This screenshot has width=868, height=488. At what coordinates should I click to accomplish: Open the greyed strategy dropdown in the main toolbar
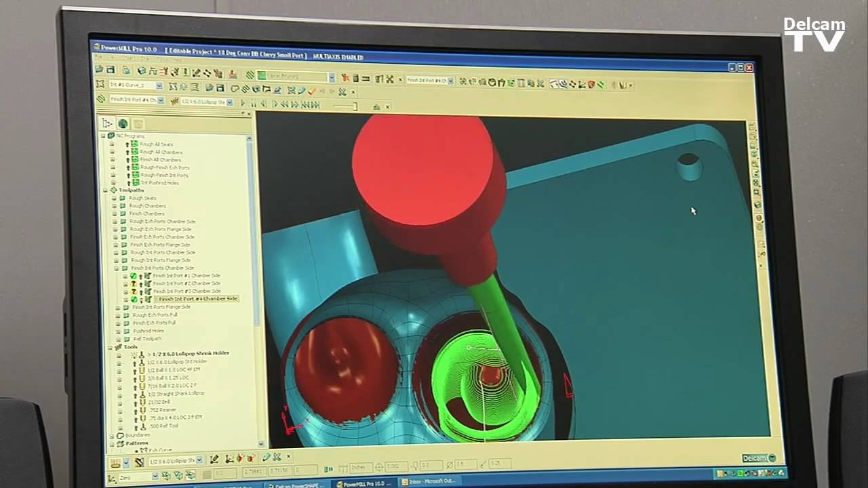pyautogui.click(x=331, y=77)
